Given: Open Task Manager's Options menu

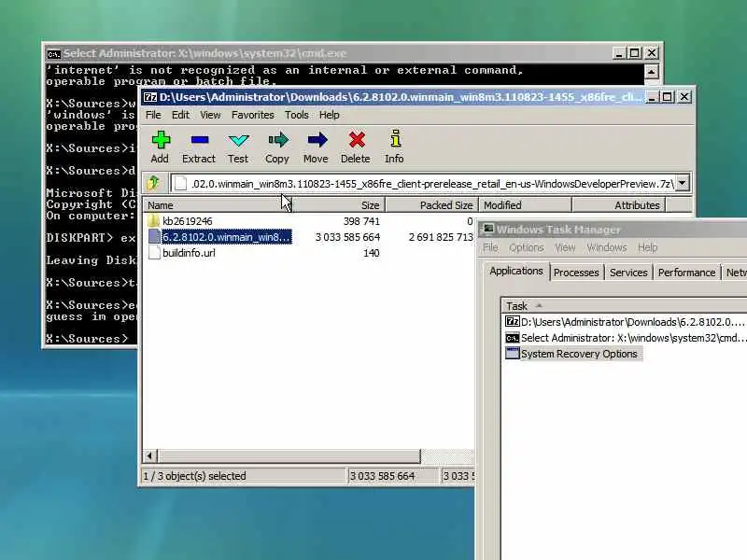Looking at the screenshot, I should pyautogui.click(x=526, y=247).
